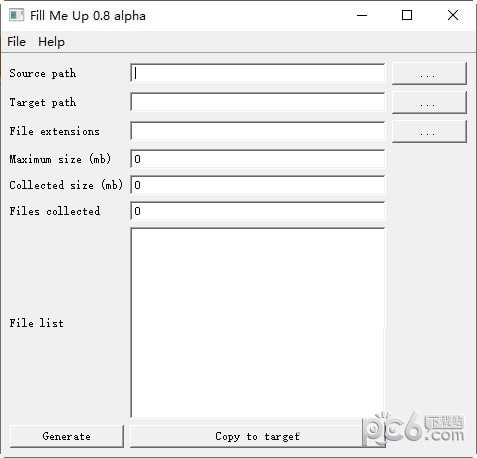Close the Fill Me Up window
Viewport: 477px width, 458px height.
click(453, 15)
